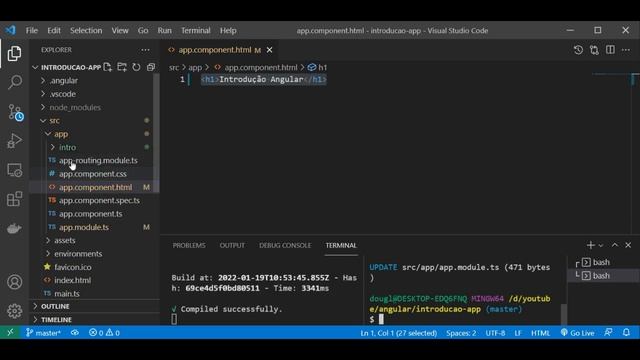Screen dimensions: 640x360
Task: Open changes compare icon in editor toolbar
Action: [594, 50]
